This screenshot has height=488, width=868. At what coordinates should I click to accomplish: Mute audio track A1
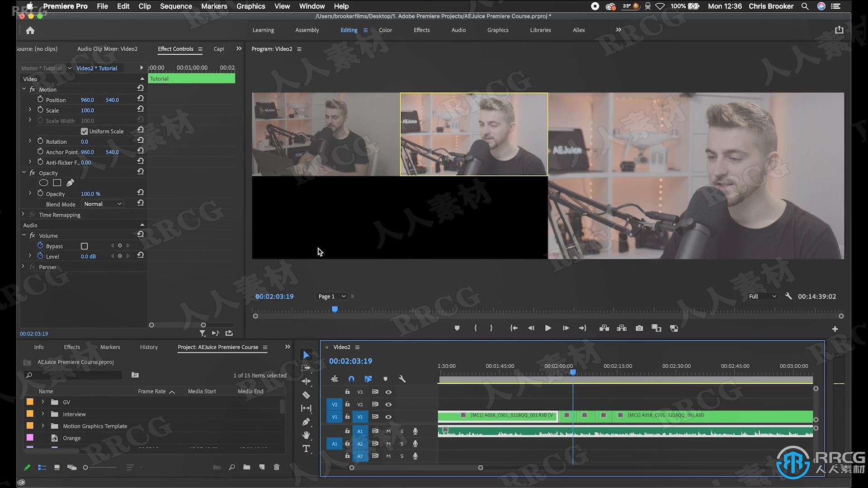click(x=388, y=432)
